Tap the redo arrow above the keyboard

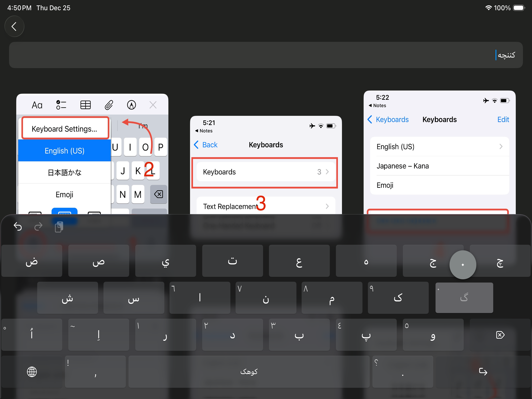point(38,226)
